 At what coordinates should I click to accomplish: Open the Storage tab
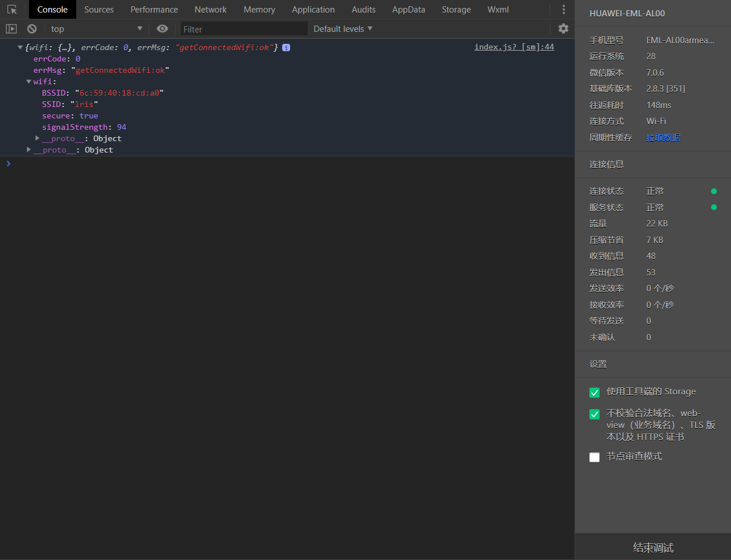coord(456,10)
